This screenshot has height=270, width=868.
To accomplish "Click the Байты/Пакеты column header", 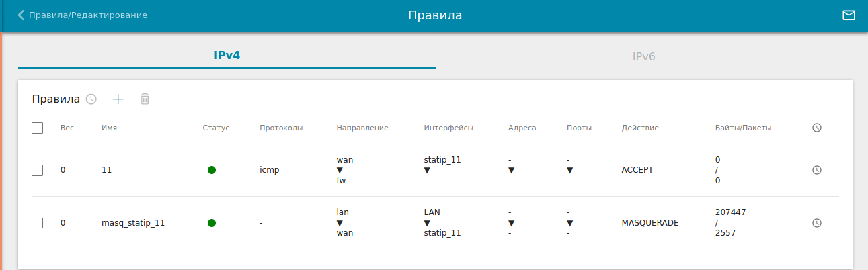I will pos(743,128).
